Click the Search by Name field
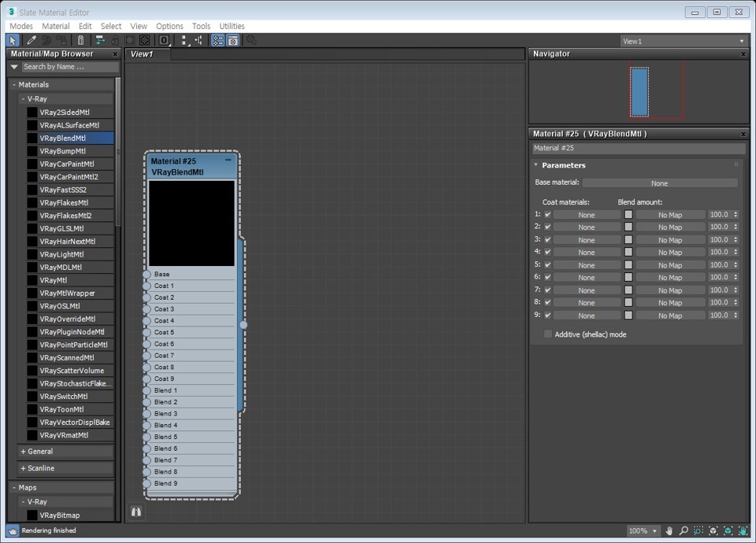 70,67
